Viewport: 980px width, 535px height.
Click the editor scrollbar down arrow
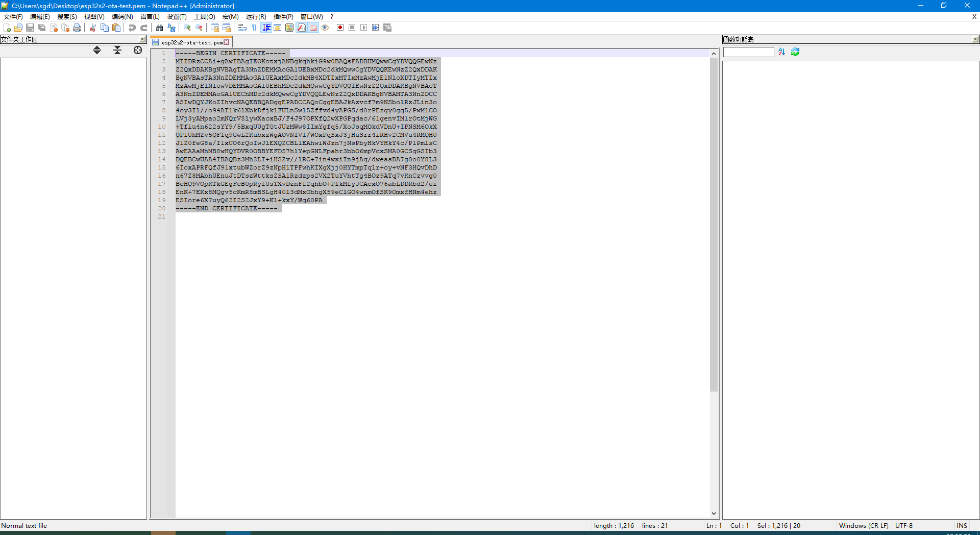[714, 514]
